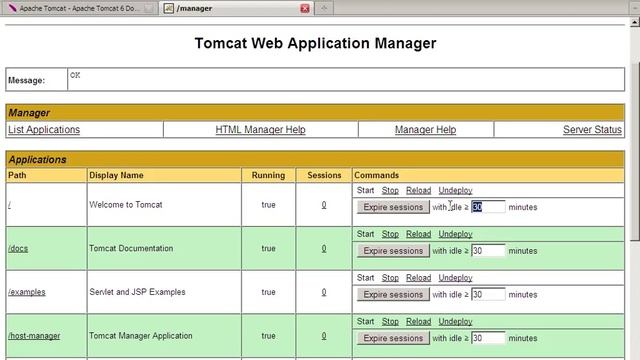Click the Tomcat feather favicon on first tab
This screenshot has width=640, height=360.
(12, 8)
